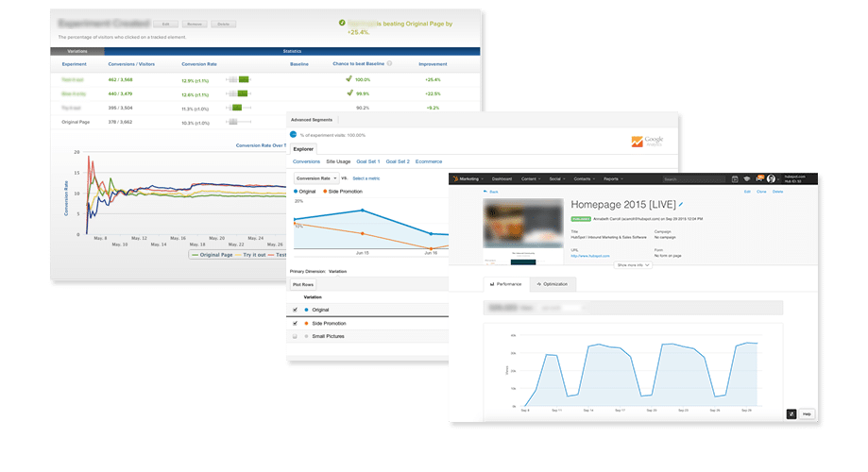Open the account dropdown arrow beside avatar
The image size is (868, 472).
(777, 179)
